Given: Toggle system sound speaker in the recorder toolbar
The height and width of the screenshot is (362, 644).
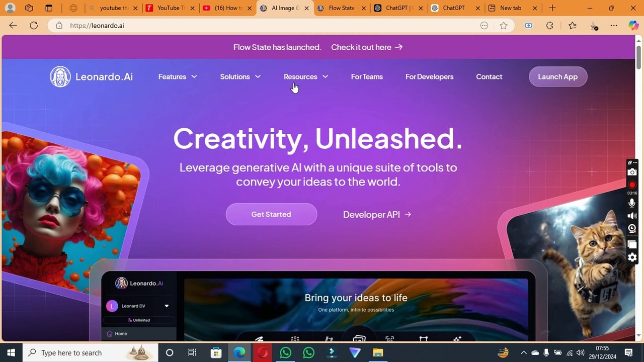Looking at the screenshot, I should pos(632,216).
